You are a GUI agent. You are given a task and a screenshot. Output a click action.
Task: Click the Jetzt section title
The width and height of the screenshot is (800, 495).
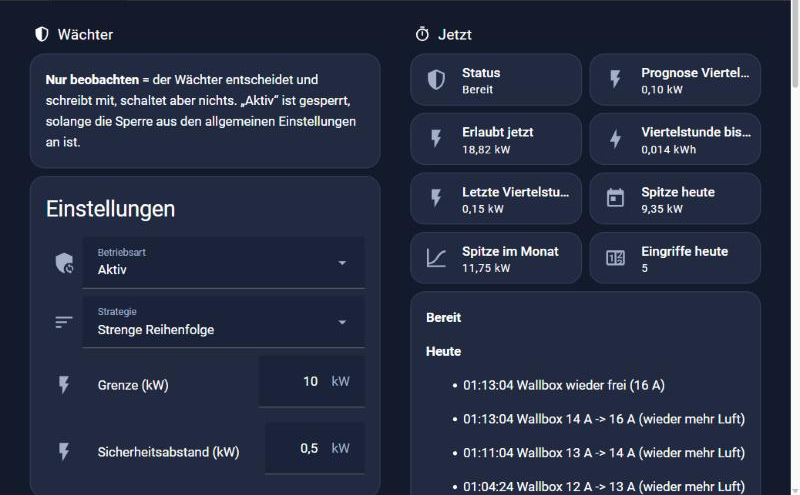[455, 35]
